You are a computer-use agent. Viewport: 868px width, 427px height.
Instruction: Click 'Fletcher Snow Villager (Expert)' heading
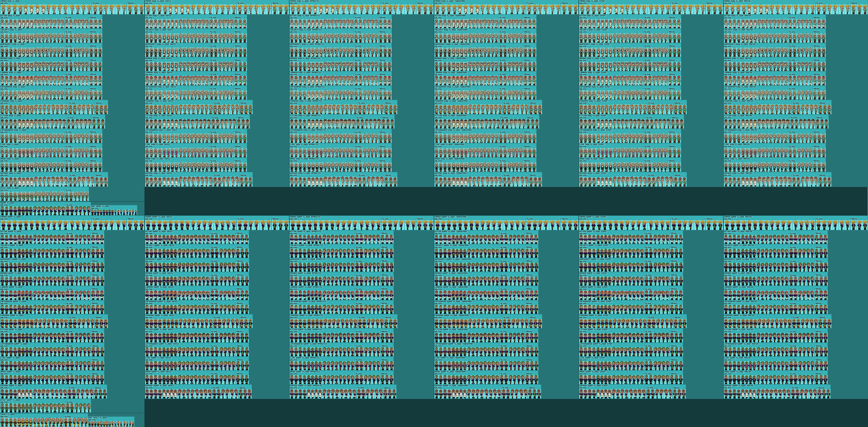click(593, 116)
